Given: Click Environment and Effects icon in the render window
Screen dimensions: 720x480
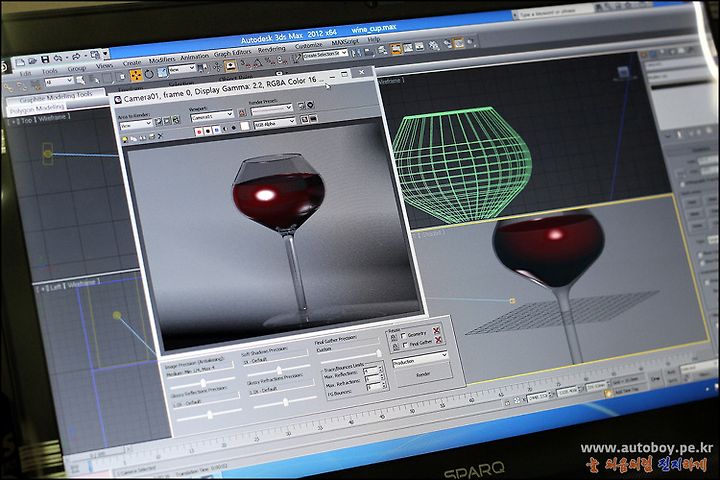Looking at the screenshot, I should [310, 105].
